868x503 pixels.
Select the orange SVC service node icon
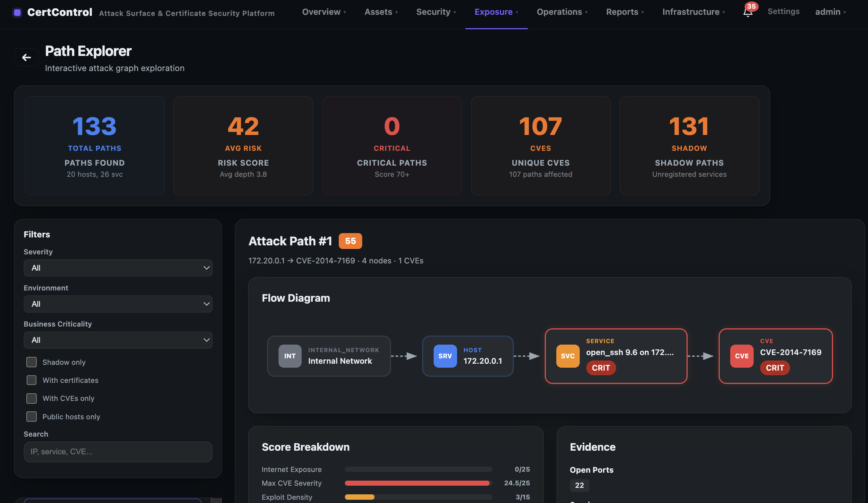(x=567, y=356)
